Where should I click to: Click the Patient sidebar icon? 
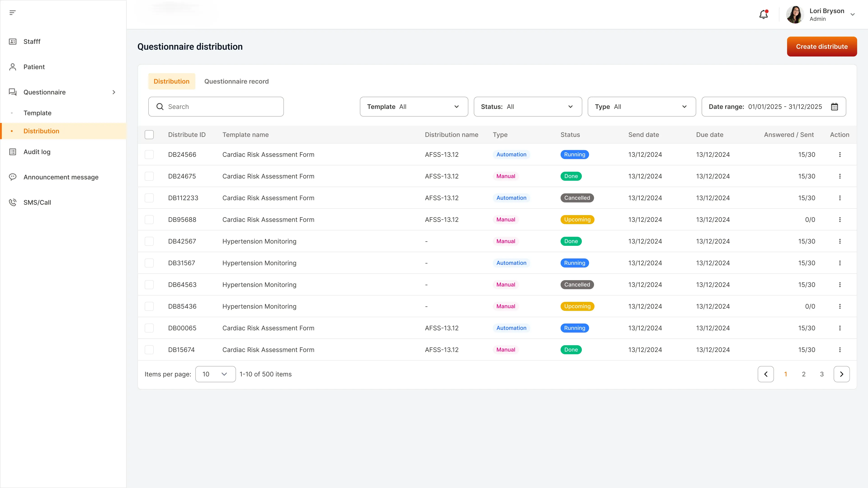[x=12, y=67]
